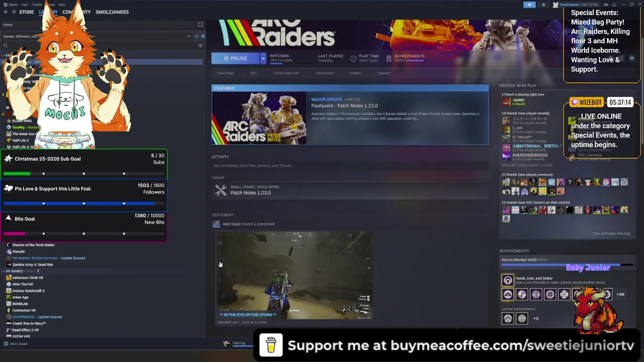Open the Community Hub tab

pyautogui.click(x=286, y=73)
